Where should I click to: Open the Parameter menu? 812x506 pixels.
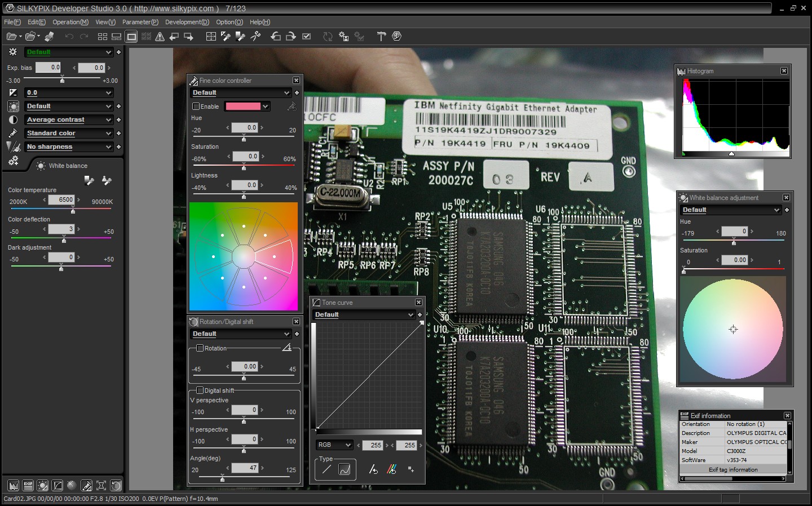pyautogui.click(x=140, y=22)
